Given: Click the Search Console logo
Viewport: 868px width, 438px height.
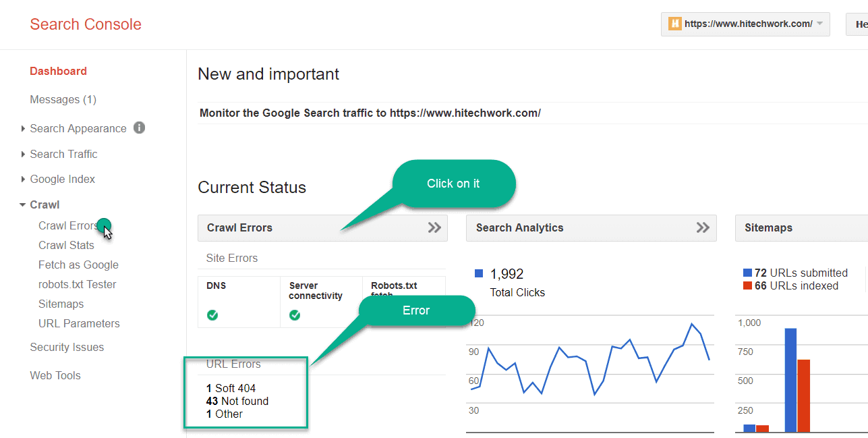Looking at the screenshot, I should [86, 24].
